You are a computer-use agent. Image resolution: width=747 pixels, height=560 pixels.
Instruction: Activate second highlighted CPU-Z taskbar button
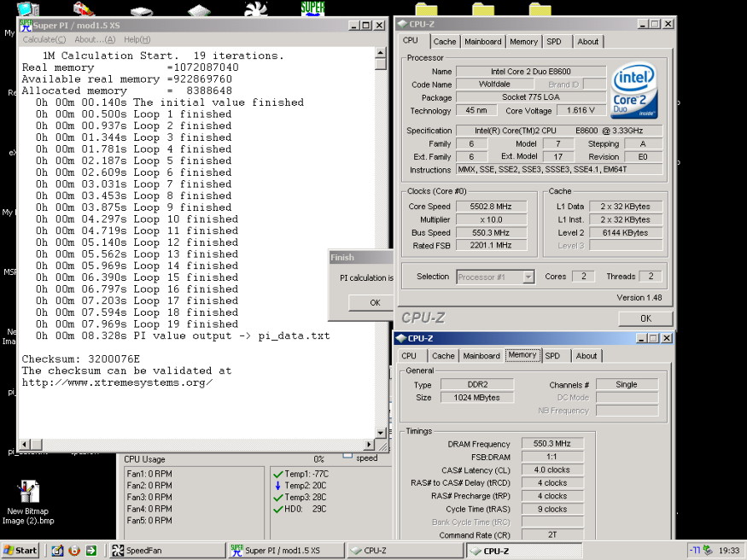pos(523,551)
